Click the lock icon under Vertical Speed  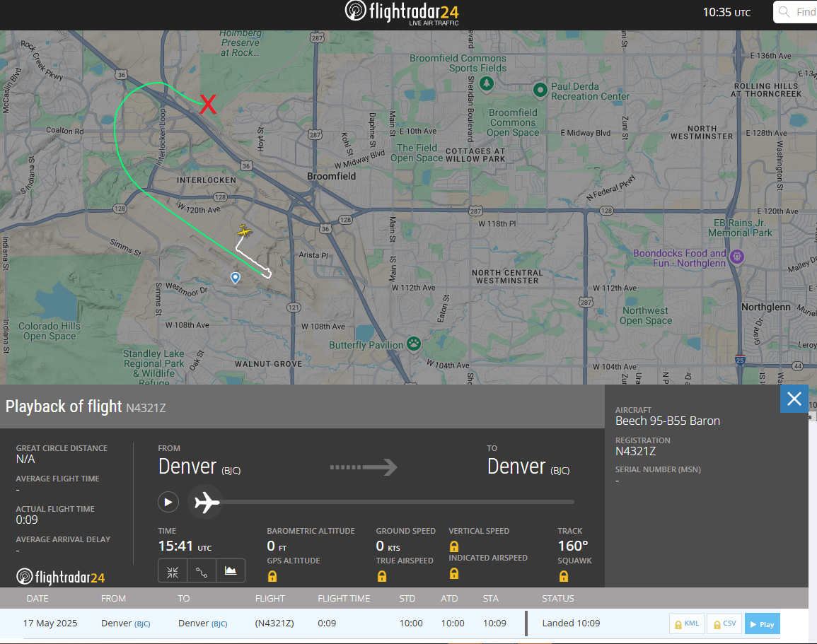coord(454,546)
